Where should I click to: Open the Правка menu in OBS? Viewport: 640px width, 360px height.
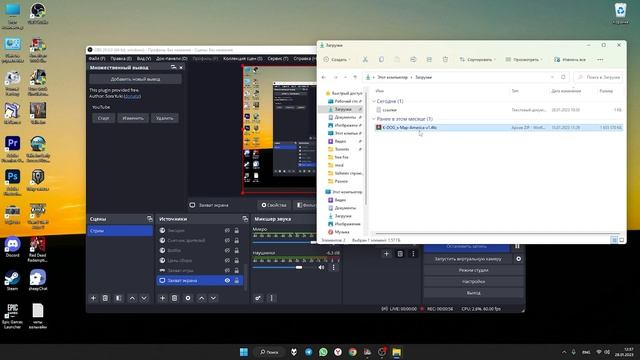[x=121, y=59]
